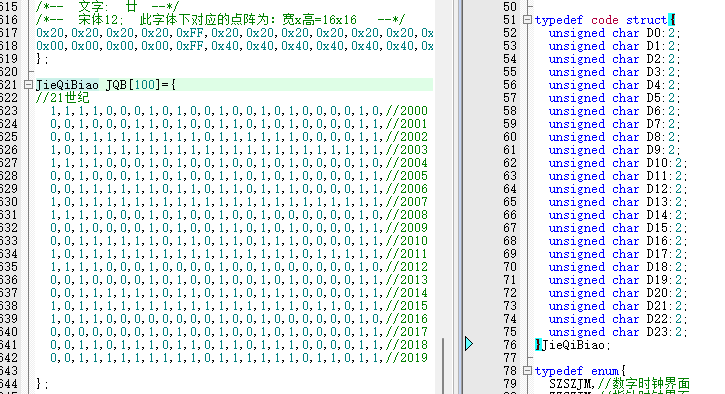
Task: Click the closing '}JieQiBiao;' line
Action: click(572, 345)
